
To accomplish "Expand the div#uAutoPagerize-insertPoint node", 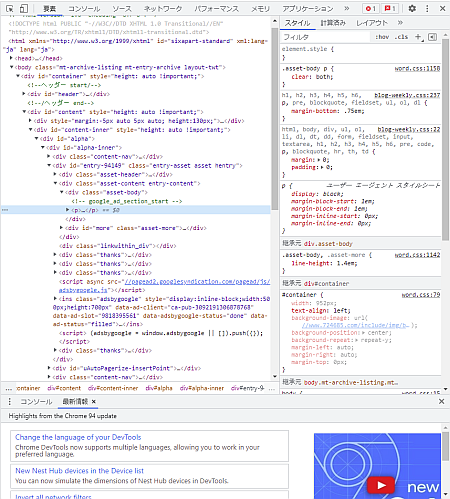I will pyautogui.click(x=49, y=368).
